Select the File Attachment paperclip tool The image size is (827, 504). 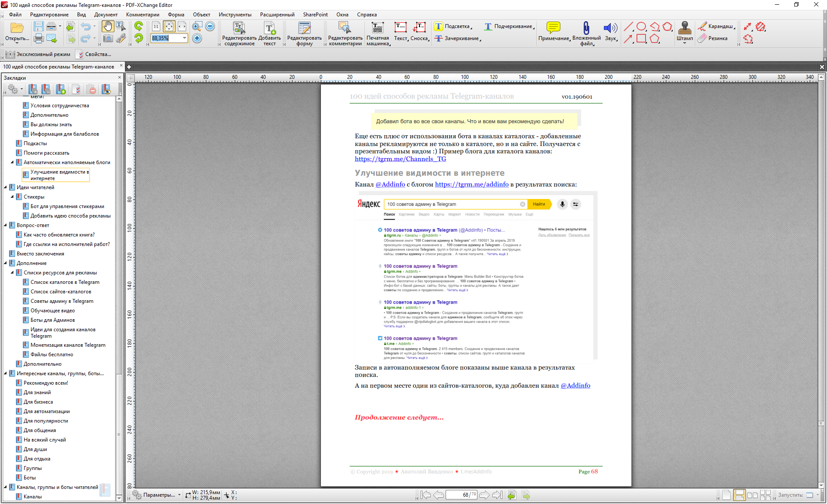pos(586,33)
